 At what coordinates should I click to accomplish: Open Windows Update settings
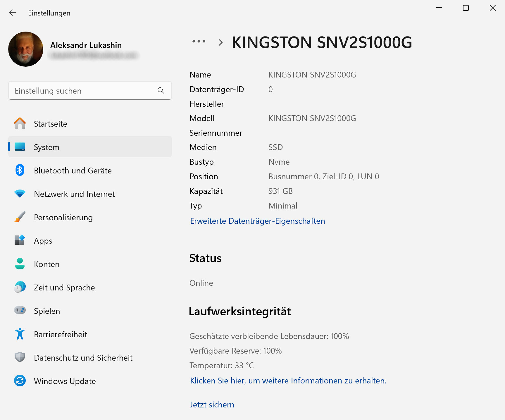coord(90,381)
